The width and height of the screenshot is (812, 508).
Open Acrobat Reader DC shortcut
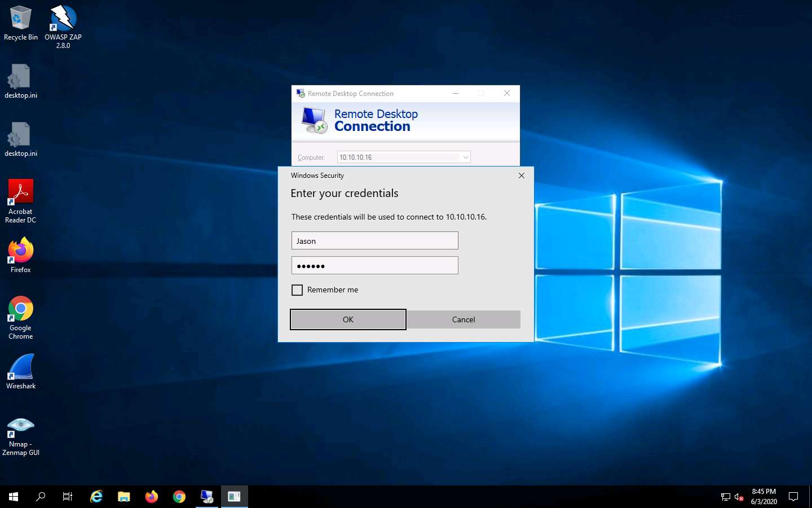click(x=21, y=201)
